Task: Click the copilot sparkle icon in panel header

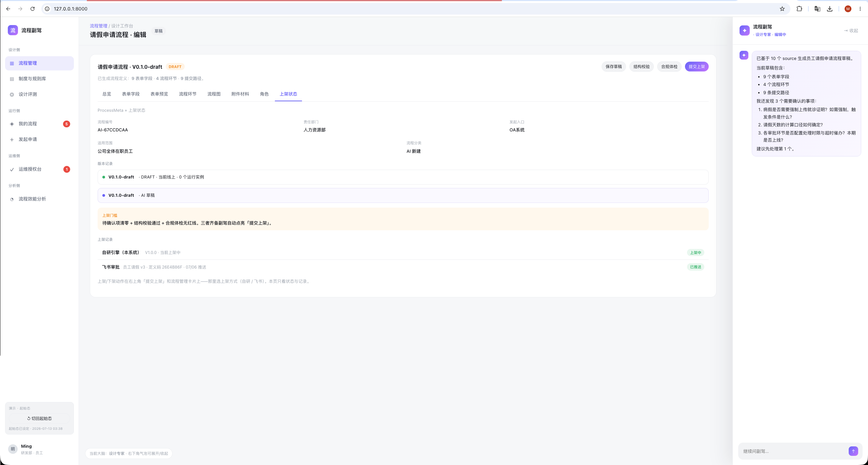Action: [745, 30]
